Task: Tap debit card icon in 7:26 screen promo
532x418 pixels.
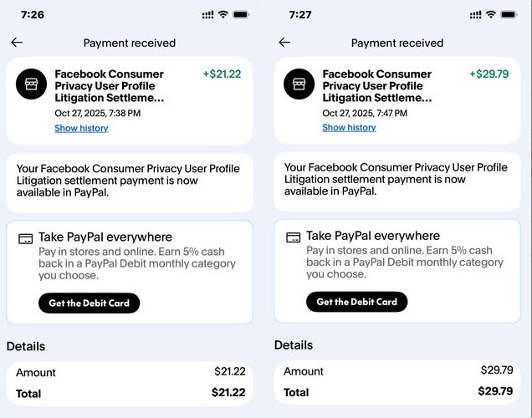Action: point(26,238)
